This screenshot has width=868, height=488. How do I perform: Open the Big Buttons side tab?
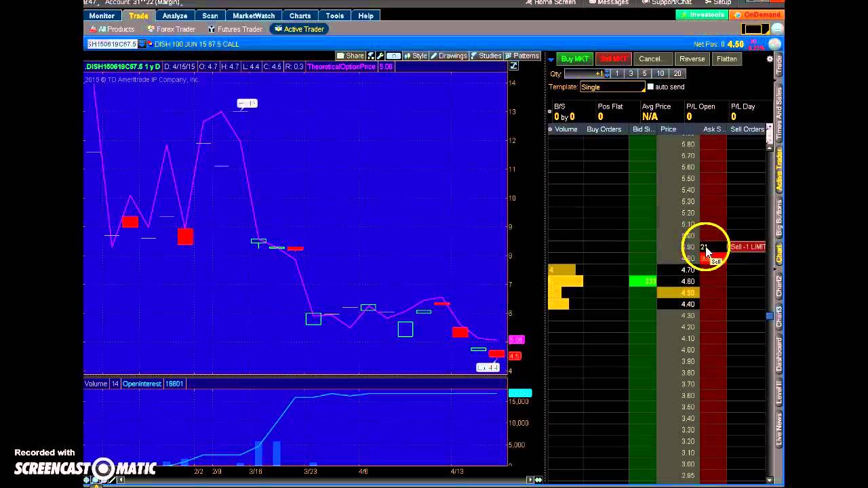click(778, 218)
